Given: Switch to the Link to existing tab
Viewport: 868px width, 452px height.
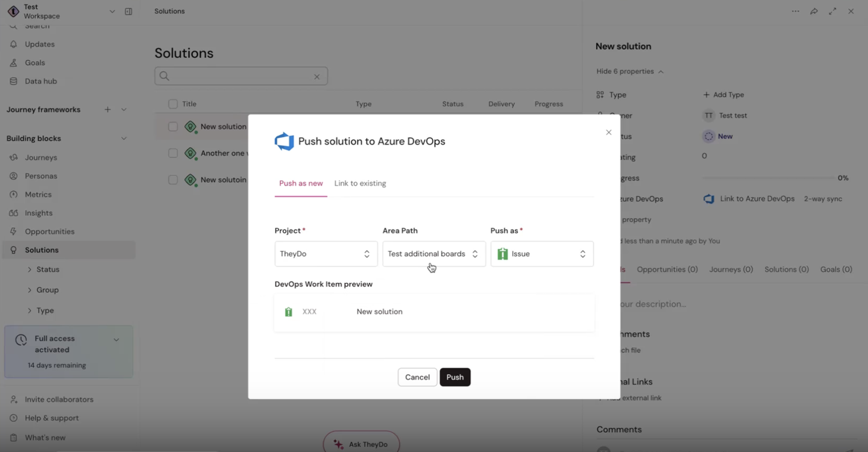Looking at the screenshot, I should tap(360, 183).
